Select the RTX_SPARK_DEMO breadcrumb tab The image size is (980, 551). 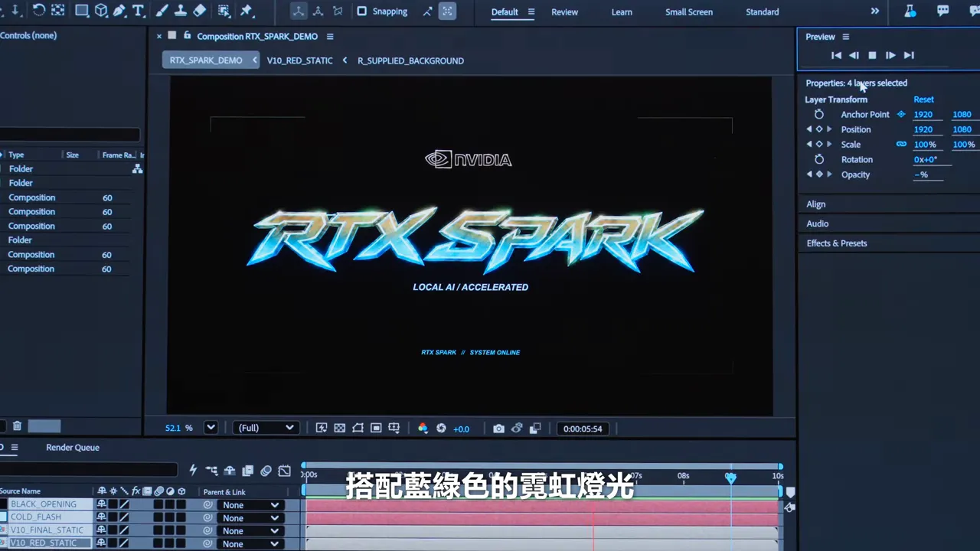point(206,60)
